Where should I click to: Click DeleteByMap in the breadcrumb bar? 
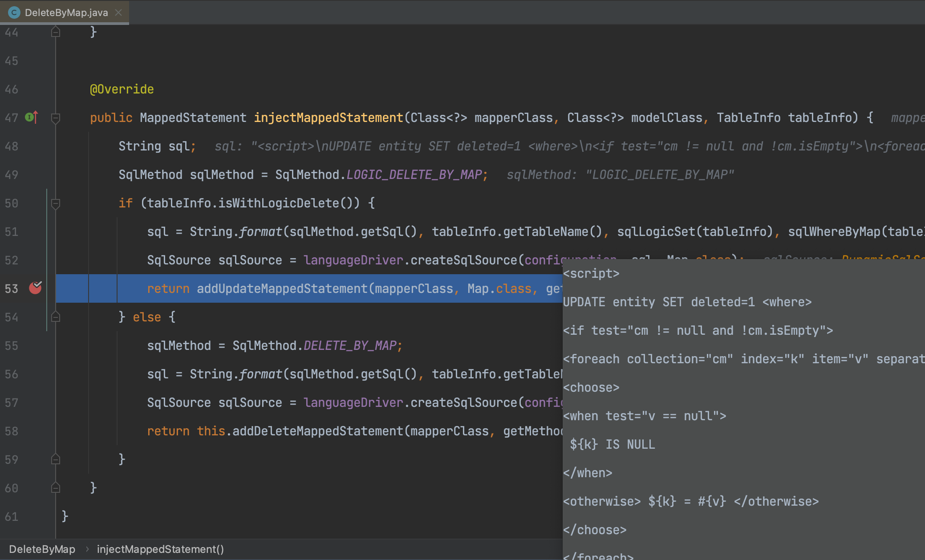click(x=42, y=549)
